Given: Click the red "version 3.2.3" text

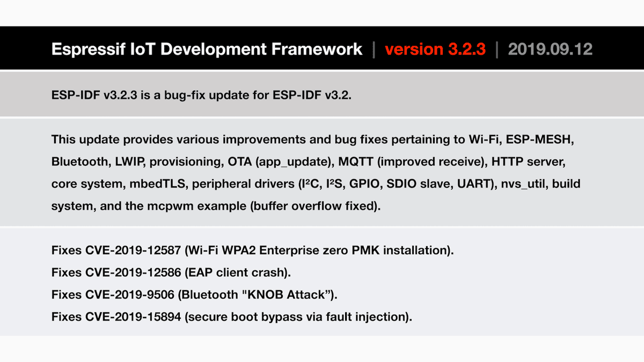Looking at the screenshot, I should click(435, 49).
